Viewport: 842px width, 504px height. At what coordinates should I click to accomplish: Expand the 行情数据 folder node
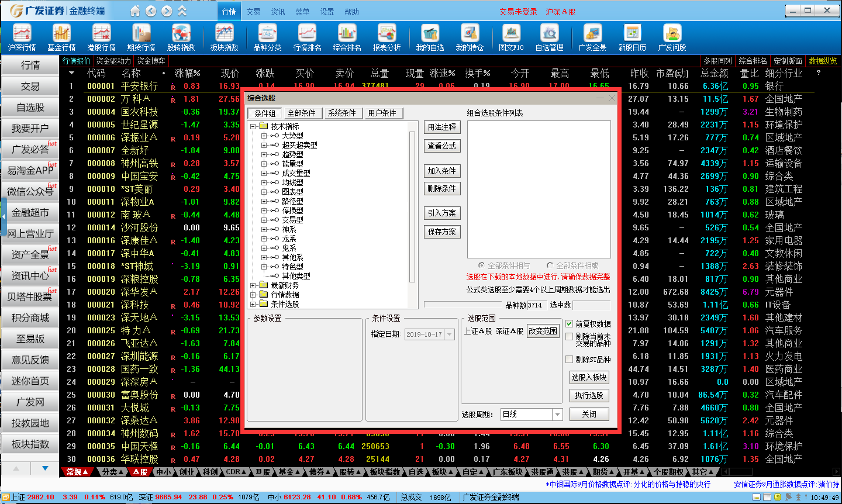[x=253, y=295]
